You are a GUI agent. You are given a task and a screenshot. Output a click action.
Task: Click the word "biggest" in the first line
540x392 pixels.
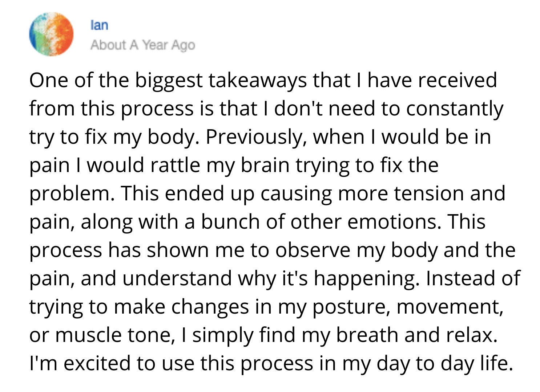coord(169,81)
